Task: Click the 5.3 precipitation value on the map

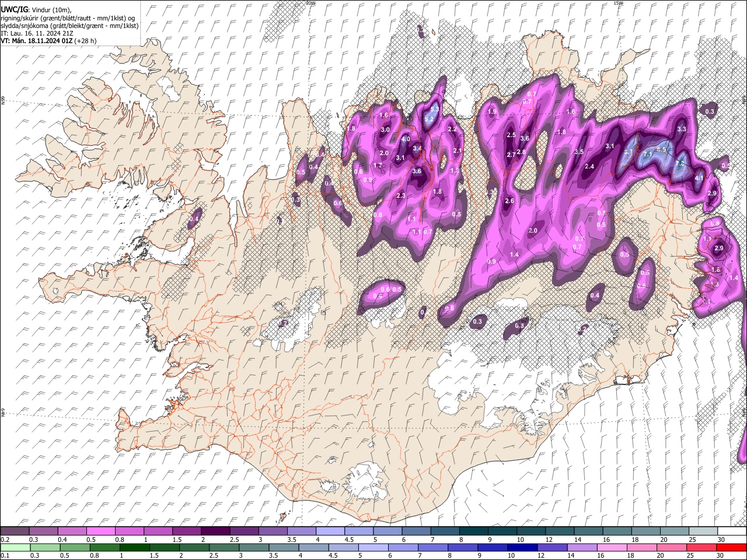Action: click(435, 109)
